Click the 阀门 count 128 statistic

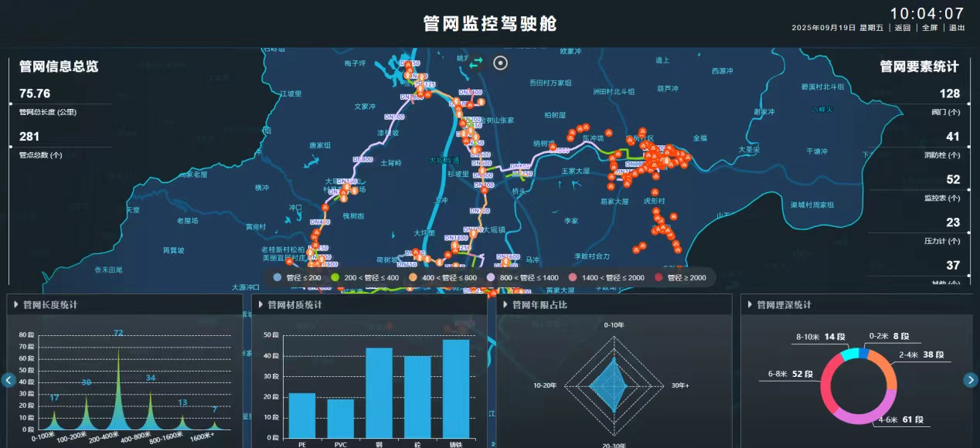[x=949, y=93]
